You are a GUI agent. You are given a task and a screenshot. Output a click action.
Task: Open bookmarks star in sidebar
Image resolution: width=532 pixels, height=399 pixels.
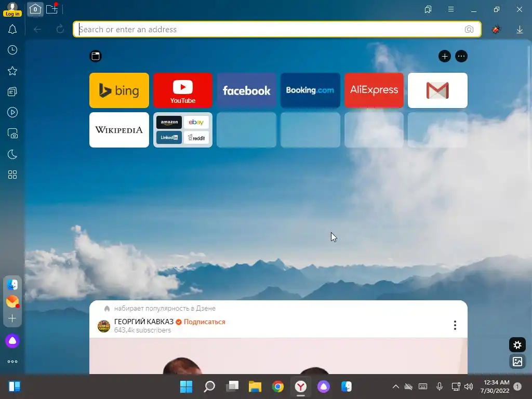click(12, 71)
